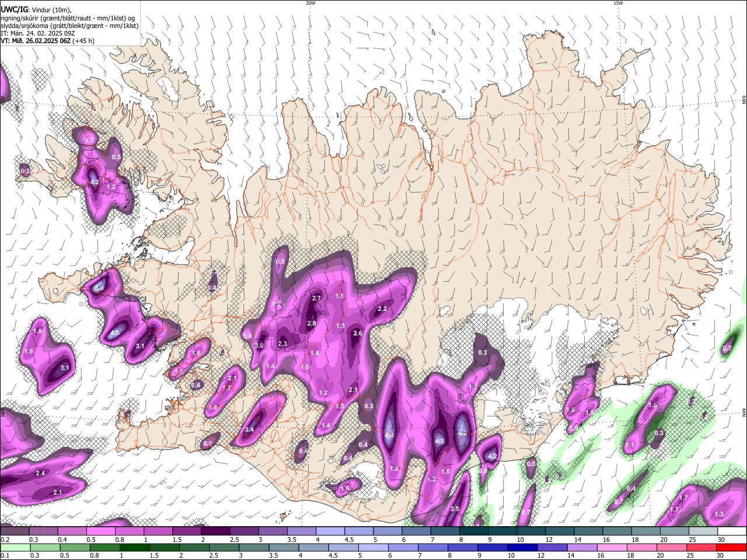Pick the upper legend swatch labeled 18
This screenshot has height=560, width=747.
coord(645,531)
